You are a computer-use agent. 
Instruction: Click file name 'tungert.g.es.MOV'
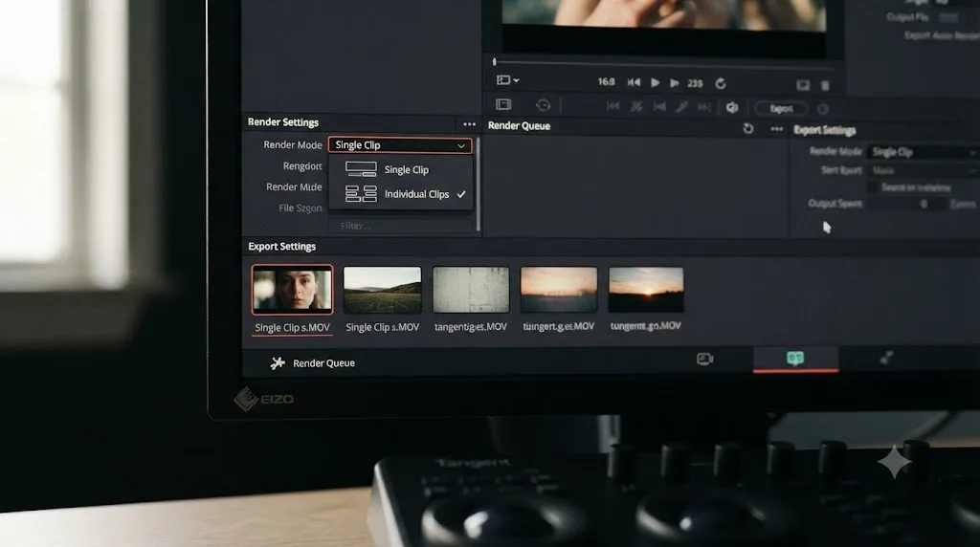(559, 326)
